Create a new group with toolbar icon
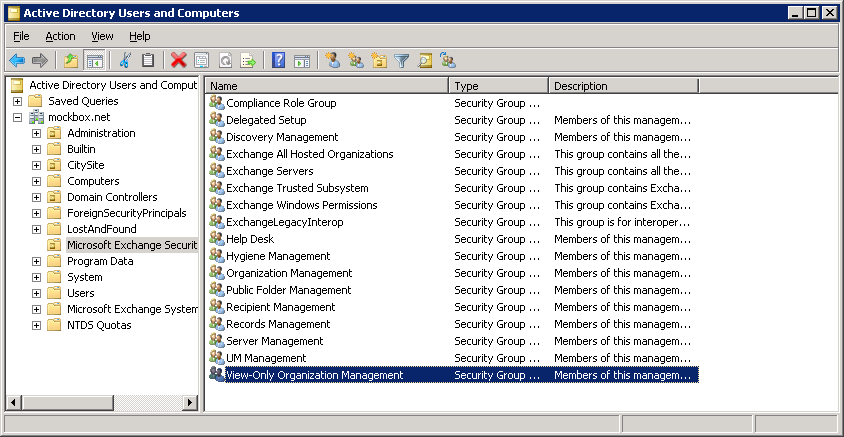The image size is (844, 437). (356, 60)
